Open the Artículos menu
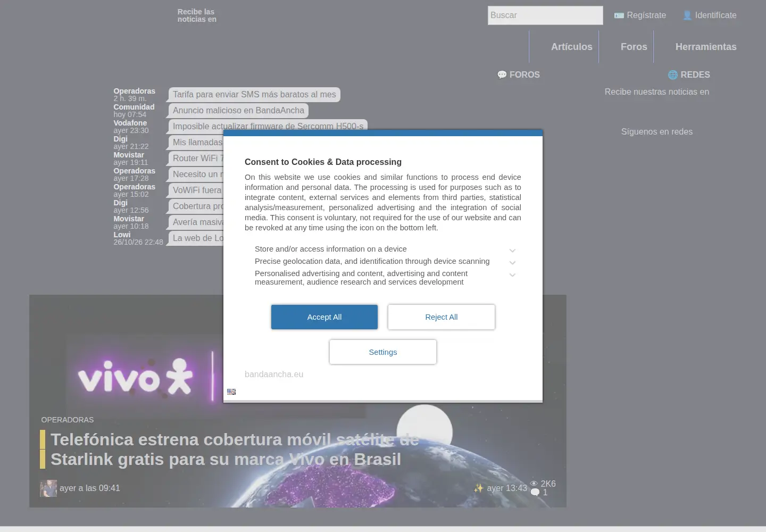 pos(572,47)
